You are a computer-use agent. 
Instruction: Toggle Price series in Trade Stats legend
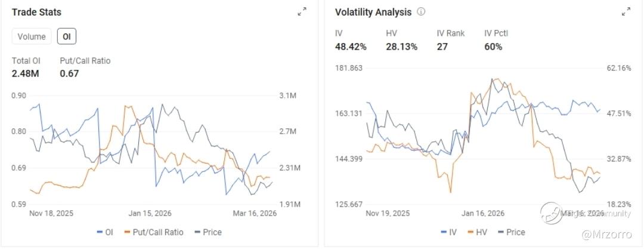coord(207,232)
